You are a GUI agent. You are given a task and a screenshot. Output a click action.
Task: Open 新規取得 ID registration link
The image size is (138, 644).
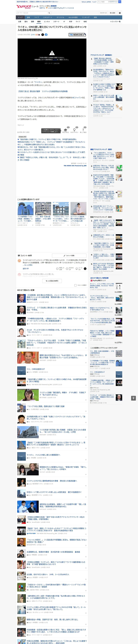click(x=54, y=6)
